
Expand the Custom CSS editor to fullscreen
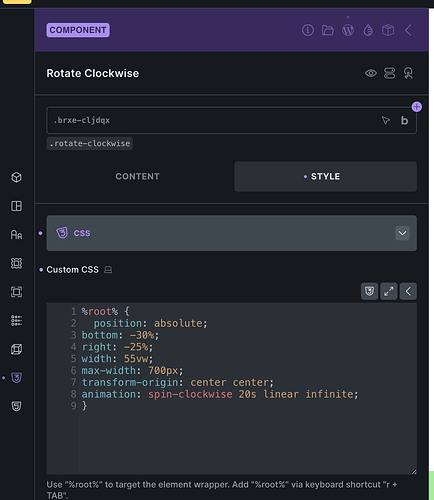pos(389,291)
